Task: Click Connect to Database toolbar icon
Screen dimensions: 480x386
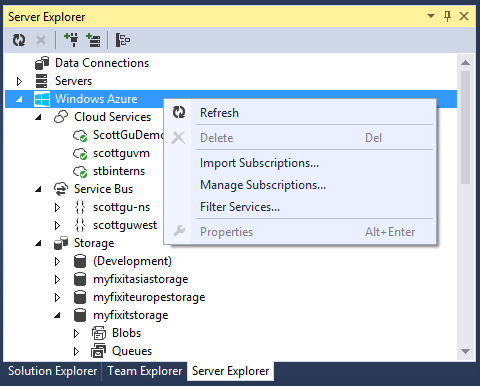Action: click(71, 40)
